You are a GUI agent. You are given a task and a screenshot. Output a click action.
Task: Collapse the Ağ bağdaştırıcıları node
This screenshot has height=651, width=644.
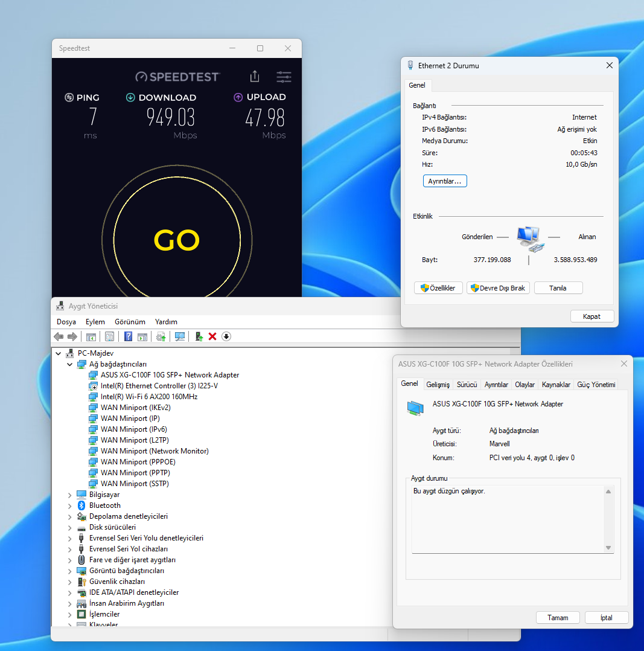(x=70, y=364)
